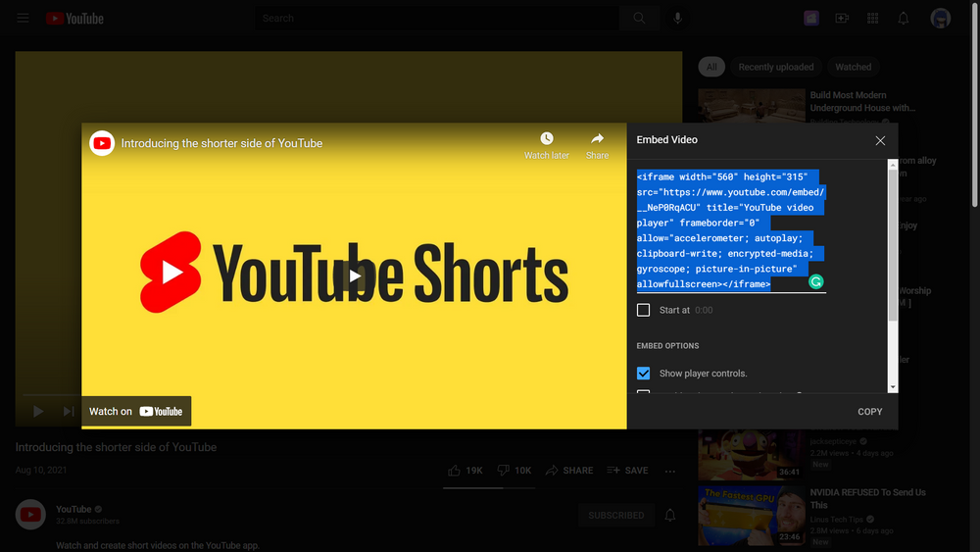
Task: Click the SUBSCRIBED button
Action: click(615, 515)
